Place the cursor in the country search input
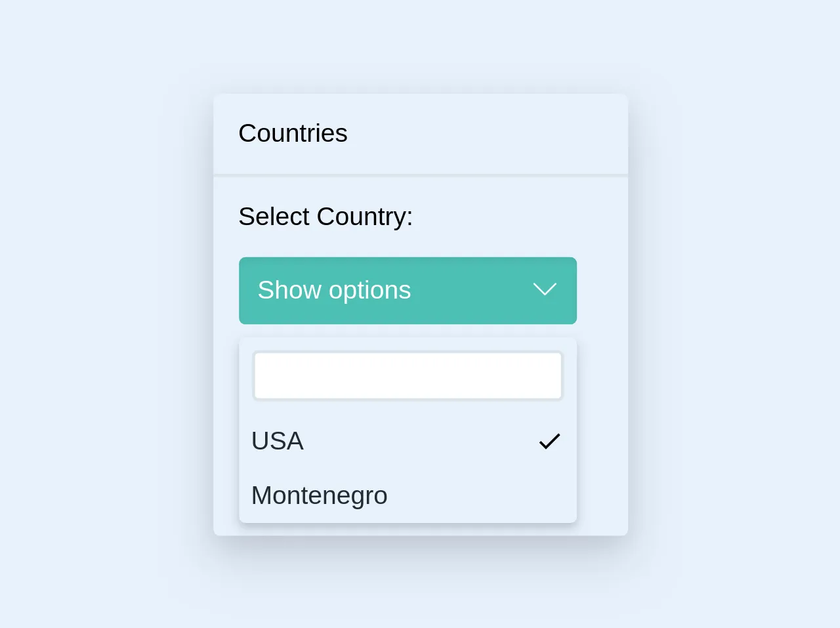This screenshot has width=840, height=628. [x=408, y=376]
